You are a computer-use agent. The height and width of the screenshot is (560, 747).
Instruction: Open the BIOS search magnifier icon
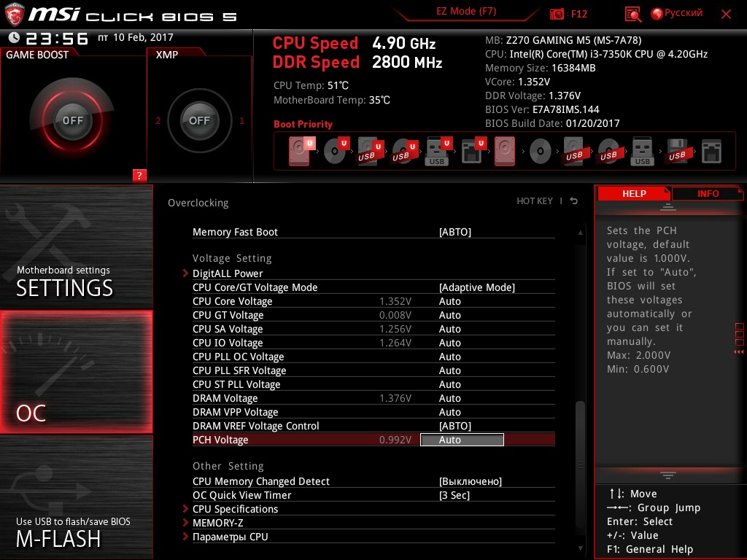pos(632,15)
